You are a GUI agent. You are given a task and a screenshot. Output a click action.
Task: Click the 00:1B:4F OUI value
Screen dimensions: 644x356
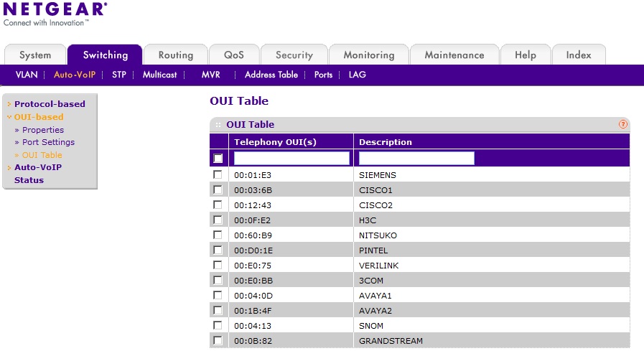pos(253,311)
